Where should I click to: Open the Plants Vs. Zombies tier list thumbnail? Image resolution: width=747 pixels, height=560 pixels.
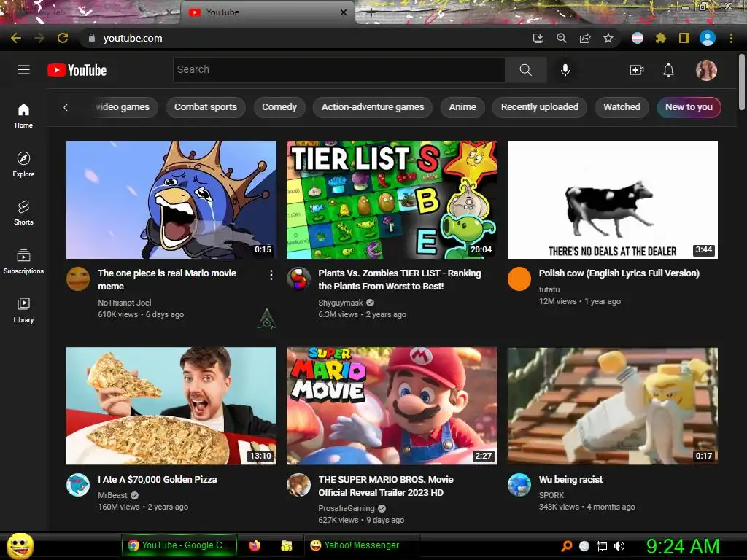(x=392, y=200)
